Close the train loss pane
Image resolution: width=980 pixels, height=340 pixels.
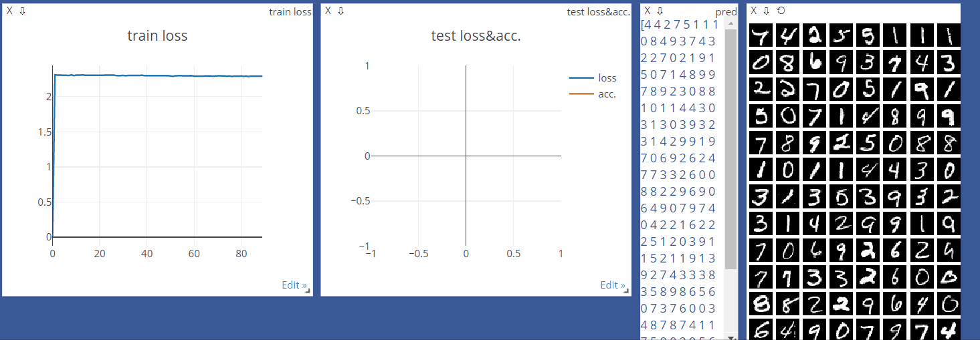(x=9, y=11)
